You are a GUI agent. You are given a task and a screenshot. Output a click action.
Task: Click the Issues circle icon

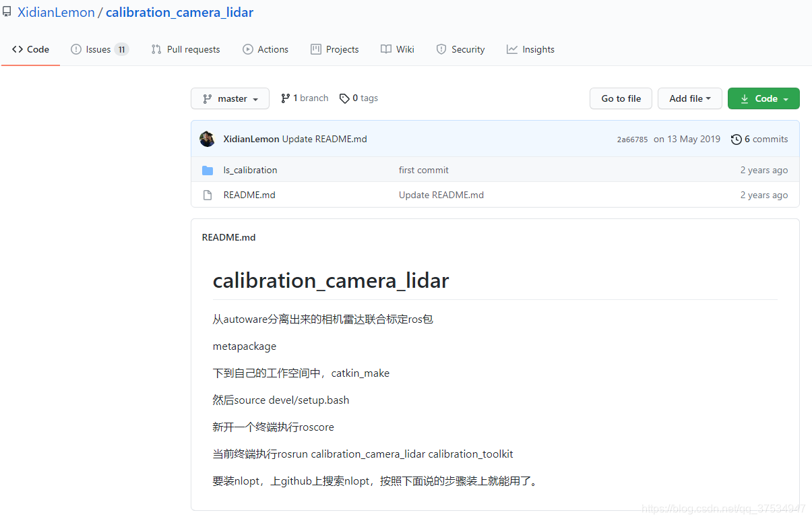coord(76,49)
